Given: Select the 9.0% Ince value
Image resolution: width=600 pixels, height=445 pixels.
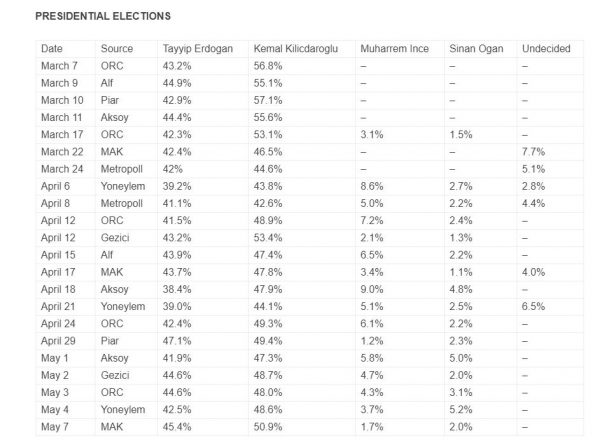Looking at the screenshot, I should coord(371,289).
